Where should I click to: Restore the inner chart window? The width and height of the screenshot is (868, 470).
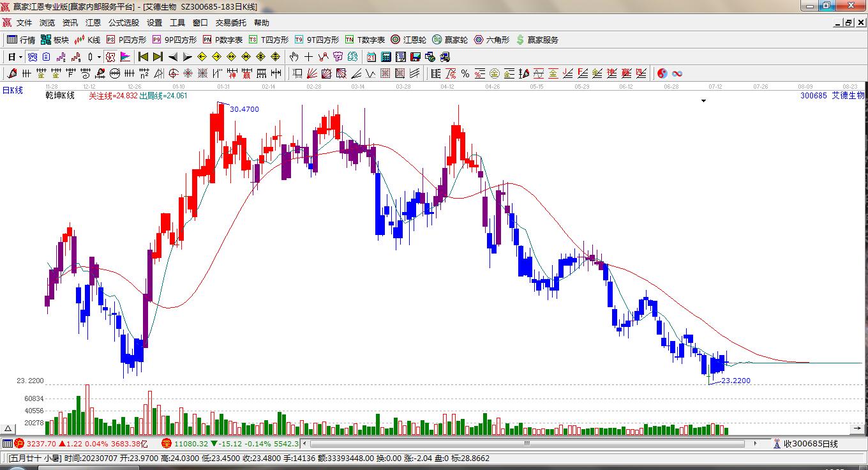pyautogui.click(x=848, y=23)
